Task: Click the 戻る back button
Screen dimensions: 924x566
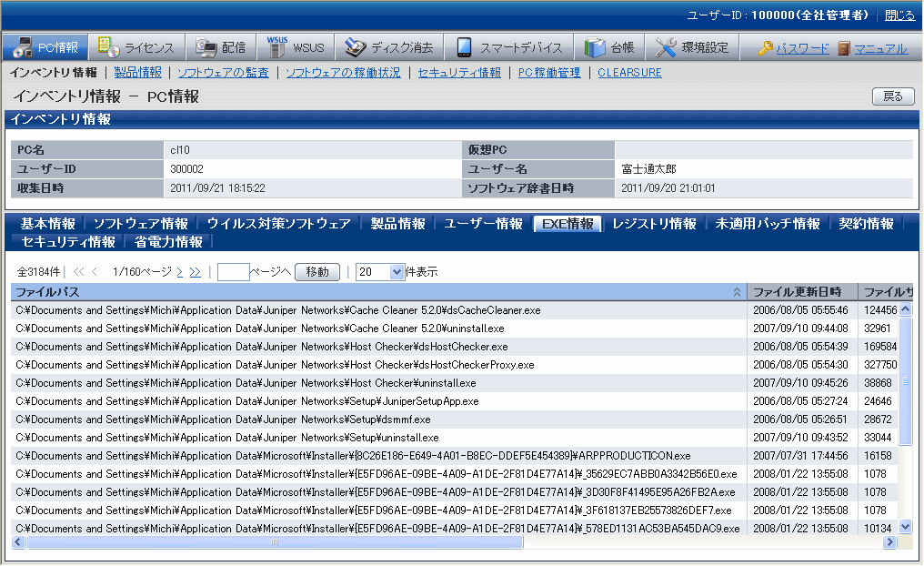Action: pos(893,96)
